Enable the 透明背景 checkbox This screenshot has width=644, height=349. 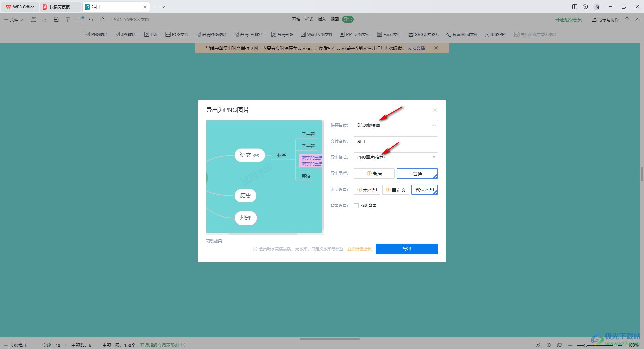tap(356, 206)
